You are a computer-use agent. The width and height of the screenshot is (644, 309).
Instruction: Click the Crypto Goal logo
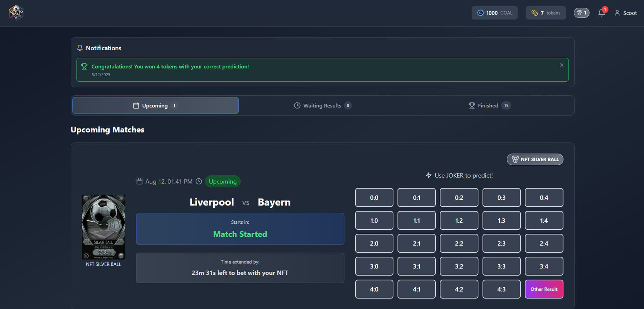point(16,13)
